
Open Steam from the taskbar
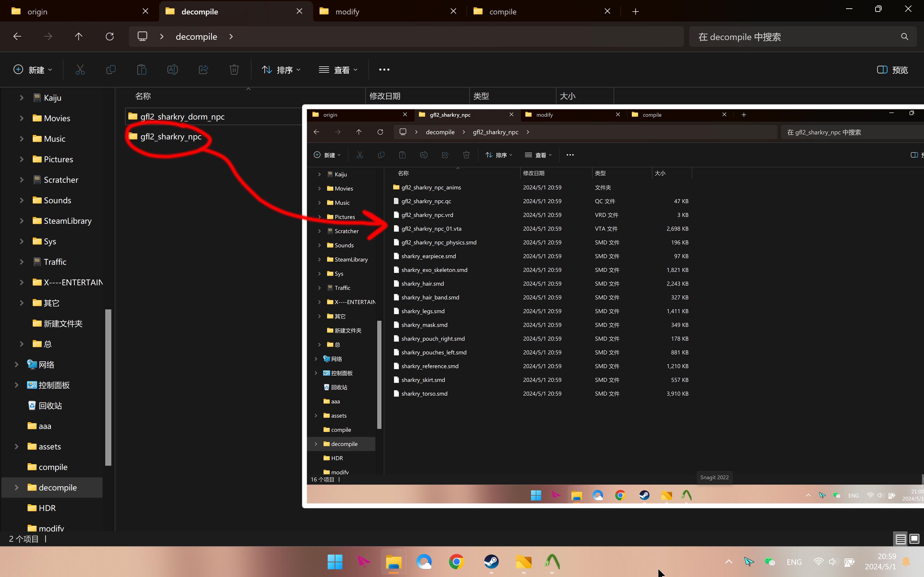[x=491, y=562]
